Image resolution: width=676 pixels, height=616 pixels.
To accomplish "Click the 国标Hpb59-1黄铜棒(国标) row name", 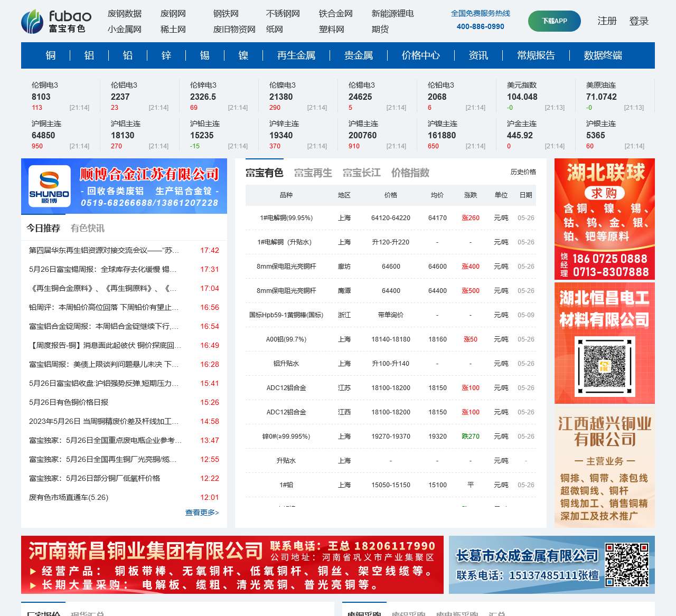I will tap(286, 315).
